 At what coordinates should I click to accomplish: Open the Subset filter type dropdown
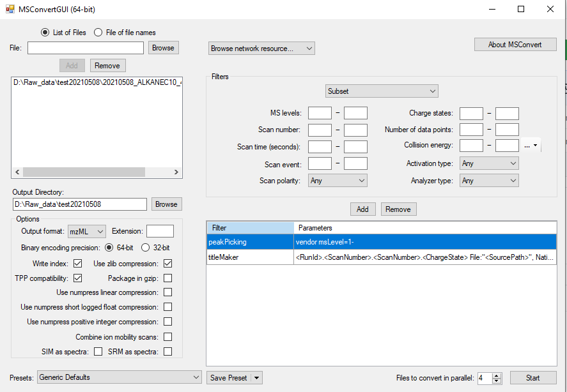[x=382, y=91]
